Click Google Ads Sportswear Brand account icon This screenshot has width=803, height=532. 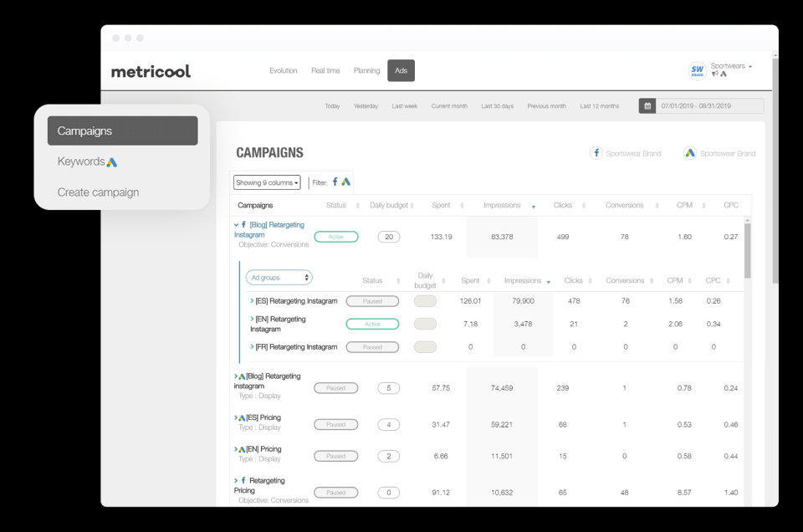690,153
